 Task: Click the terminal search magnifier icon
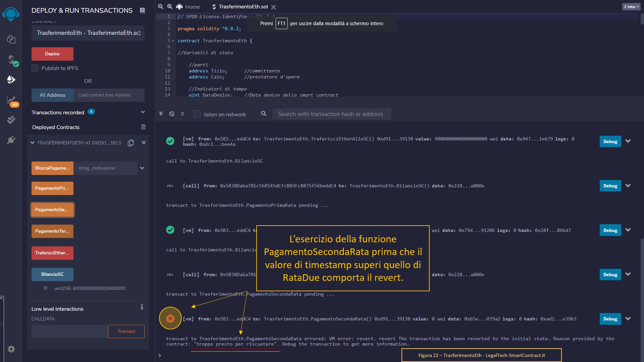pyautogui.click(x=264, y=114)
